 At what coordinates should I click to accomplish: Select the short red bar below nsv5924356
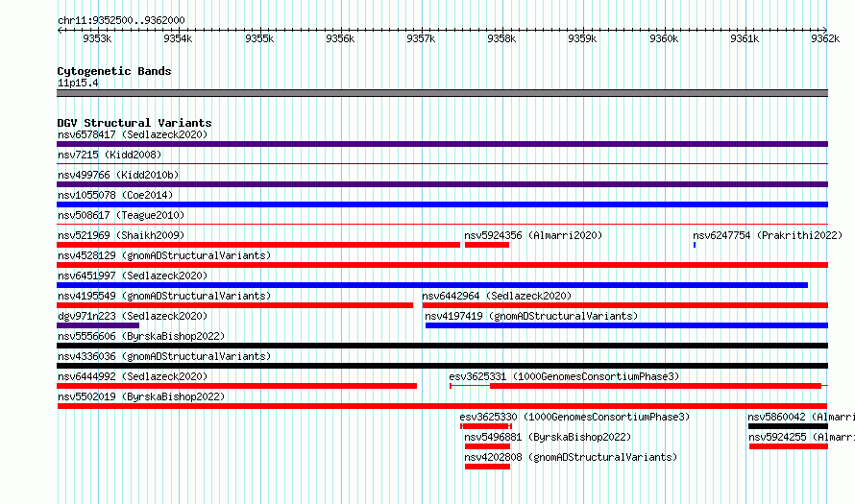(x=487, y=245)
